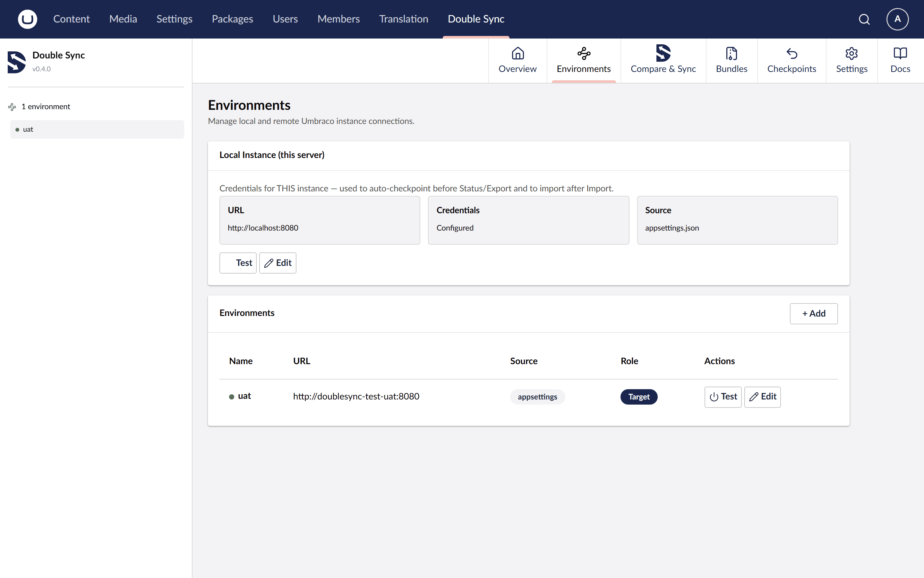Screen dimensions: 924x578
Task: Click the power icon in uat Test button
Action: (714, 397)
